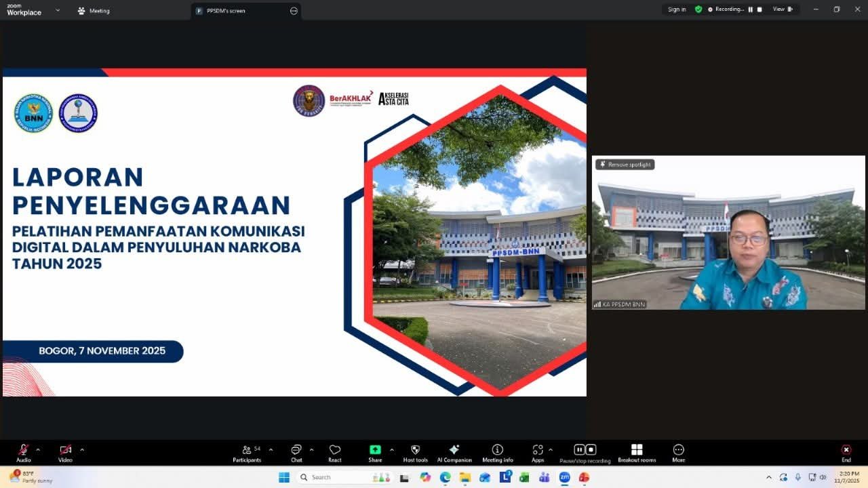This screenshot has height=488, width=868.
Task: Expand video options arrow next to Video
Action: (82, 449)
